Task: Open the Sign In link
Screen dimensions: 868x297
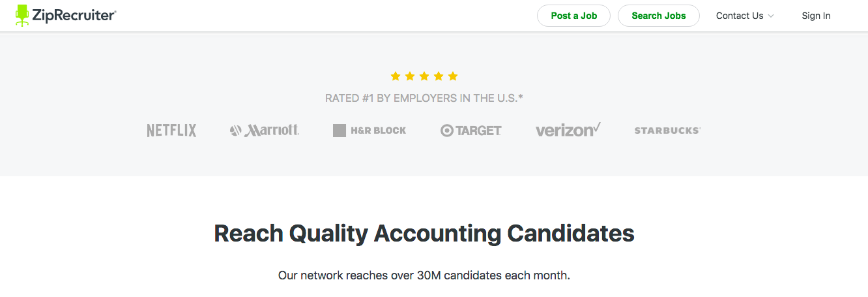Action: [816, 16]
